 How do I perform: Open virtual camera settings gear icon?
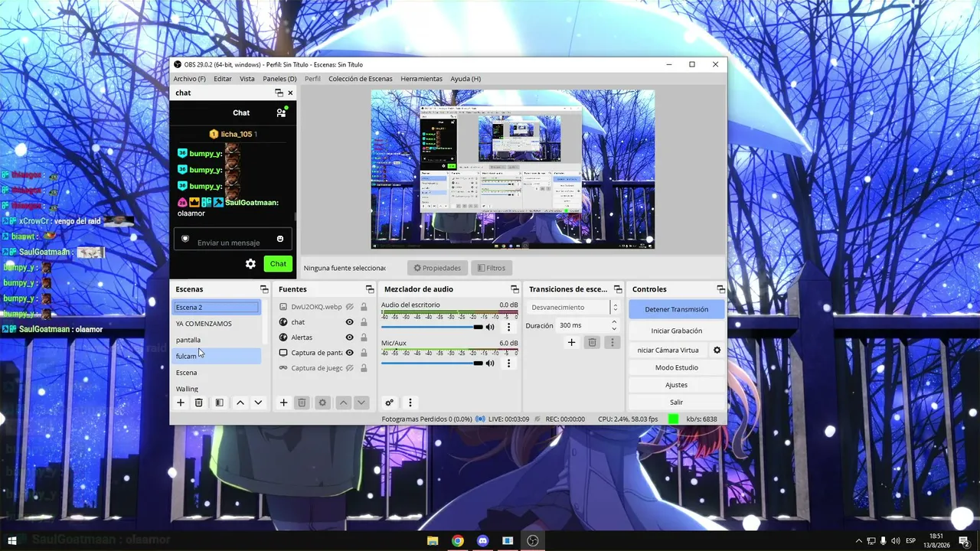click(x=717, y=350)
